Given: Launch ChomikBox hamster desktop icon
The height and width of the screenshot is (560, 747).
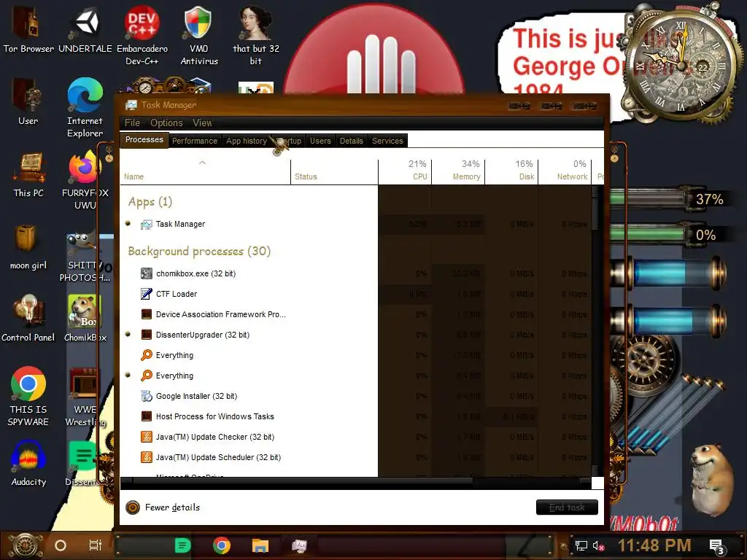Looking at the screenshot, I should point(85,318).
